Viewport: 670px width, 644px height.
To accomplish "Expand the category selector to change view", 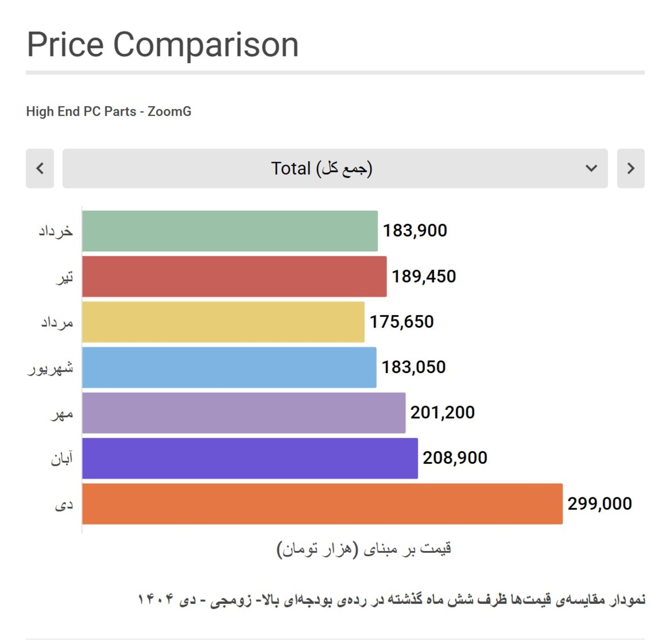I will (335, 169).
